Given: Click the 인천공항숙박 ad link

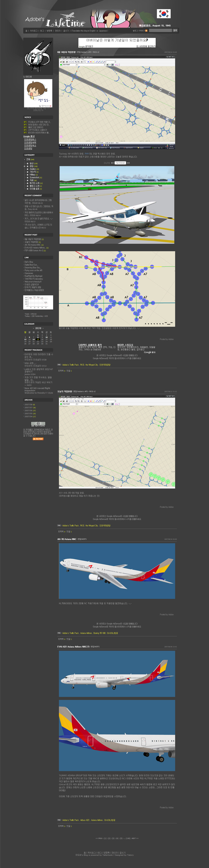Looking at the screenshot, I should [30, 143].
